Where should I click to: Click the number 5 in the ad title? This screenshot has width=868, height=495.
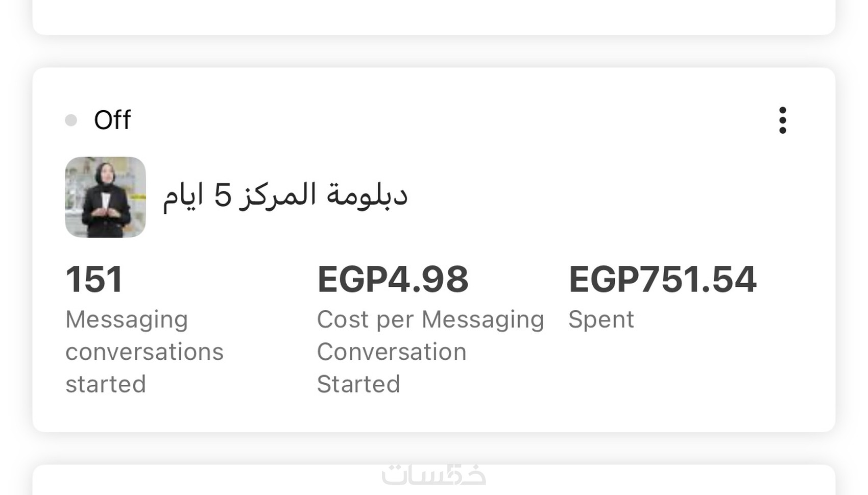click(223, 195)
